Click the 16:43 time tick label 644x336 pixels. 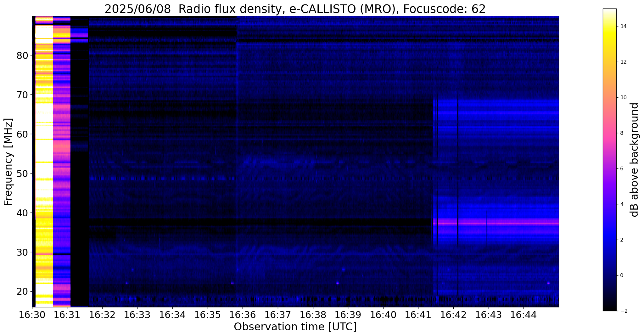click(489, 314)
